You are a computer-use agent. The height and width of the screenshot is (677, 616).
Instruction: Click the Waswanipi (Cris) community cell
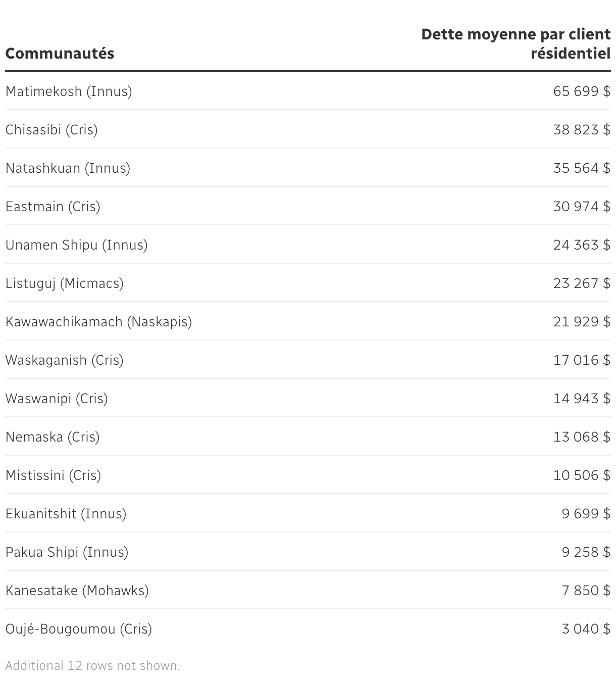(x=57, y=399)
